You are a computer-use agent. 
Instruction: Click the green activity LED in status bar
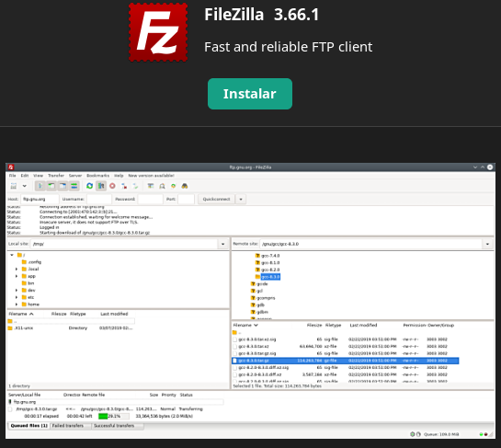pyautogui.click(x=481, y=434)
